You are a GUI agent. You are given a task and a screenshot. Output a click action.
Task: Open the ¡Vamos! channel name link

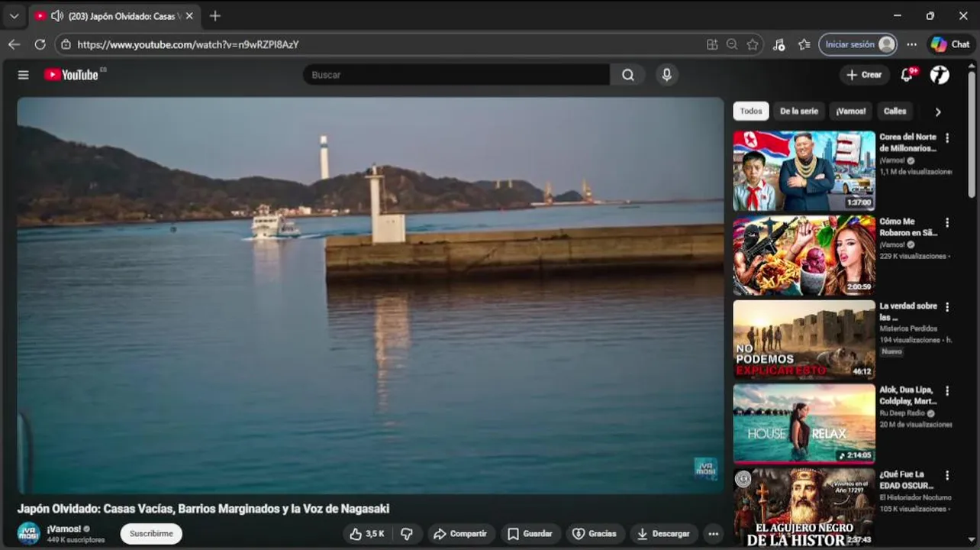(64, 529)
